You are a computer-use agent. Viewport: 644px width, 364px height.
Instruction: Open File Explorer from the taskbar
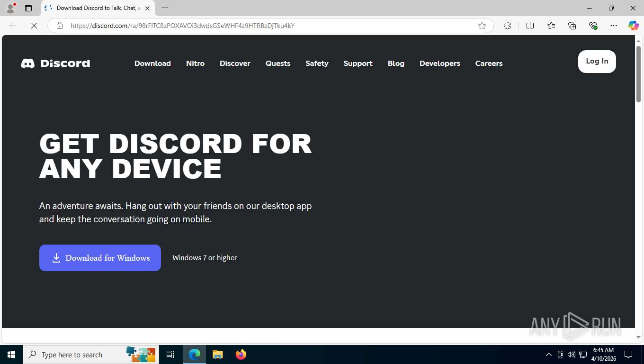217,355
